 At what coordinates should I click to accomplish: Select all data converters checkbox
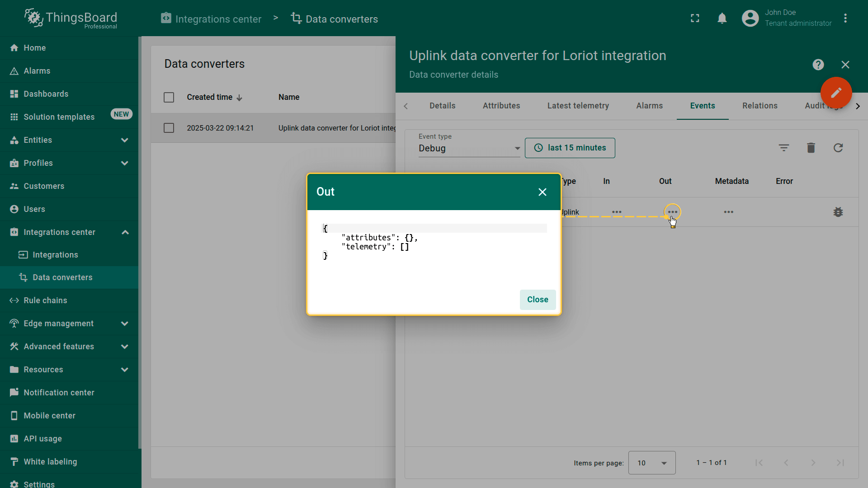(169, 97)
